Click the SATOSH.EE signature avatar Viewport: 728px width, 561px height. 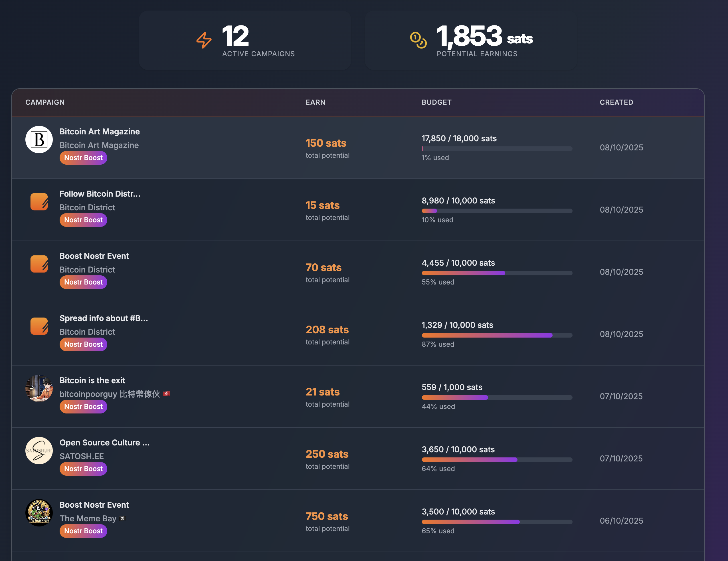click(x=39, y=450)
